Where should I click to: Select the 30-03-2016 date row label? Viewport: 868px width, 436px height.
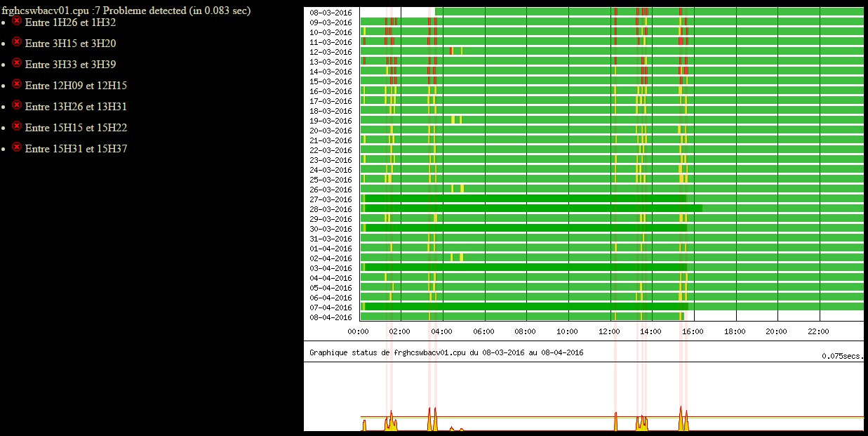click(x=331, y=229)
